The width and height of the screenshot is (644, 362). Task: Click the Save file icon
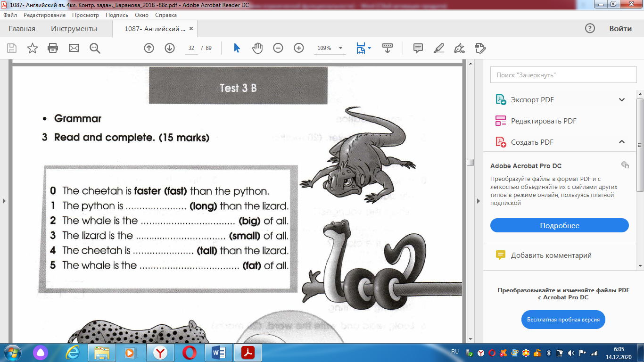pyautogui.click(x=12, y=48)
